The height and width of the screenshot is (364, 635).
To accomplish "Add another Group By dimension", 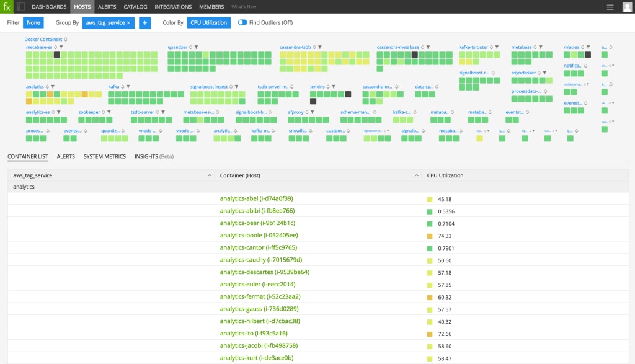I will 144,23.
